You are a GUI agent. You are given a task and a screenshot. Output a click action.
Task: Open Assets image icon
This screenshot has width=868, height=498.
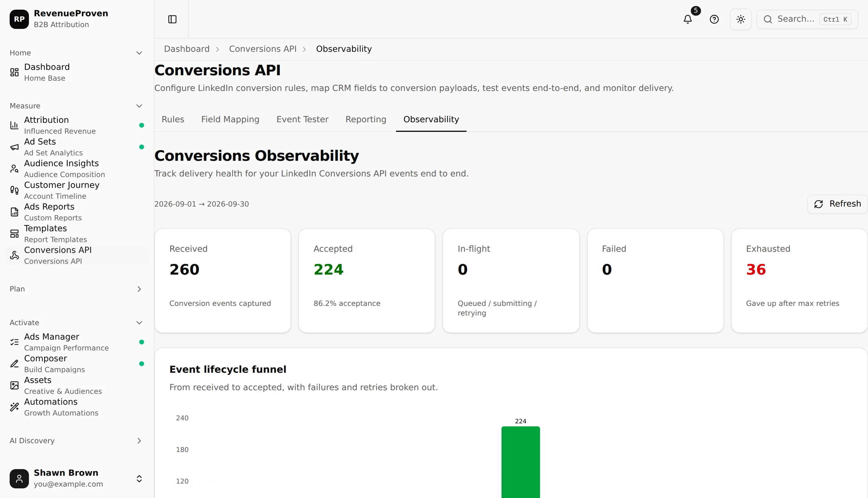[14, 385]
